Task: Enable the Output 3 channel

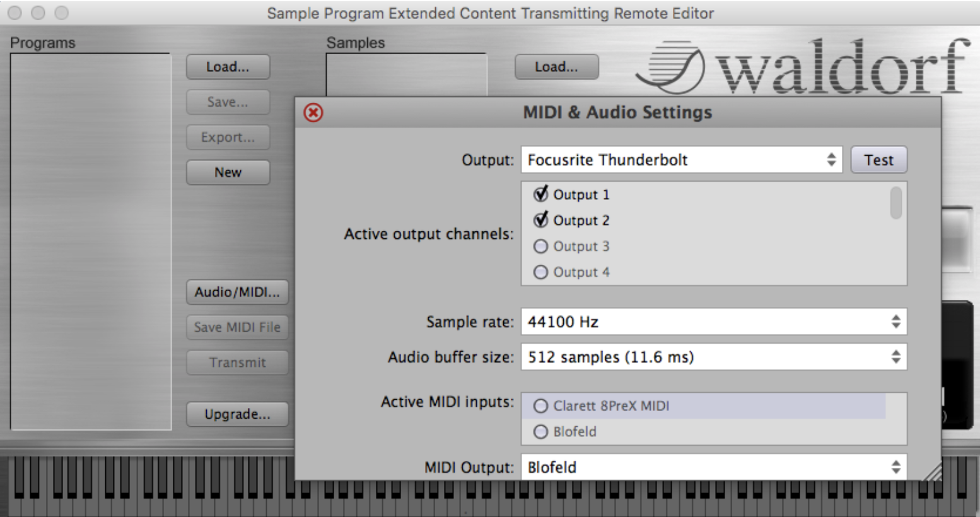Action: [x=540, y=247]
